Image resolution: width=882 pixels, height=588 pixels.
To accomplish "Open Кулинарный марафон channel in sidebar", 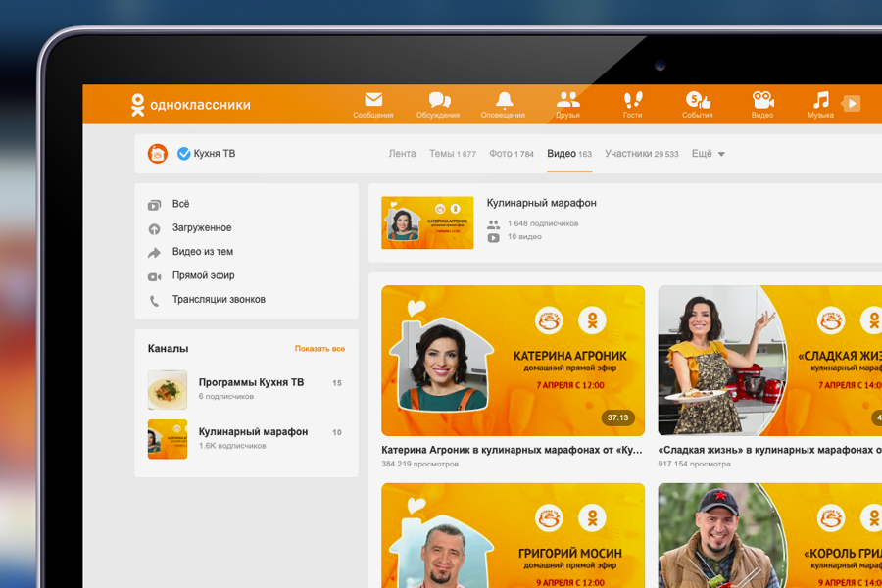I will point(253,431).
